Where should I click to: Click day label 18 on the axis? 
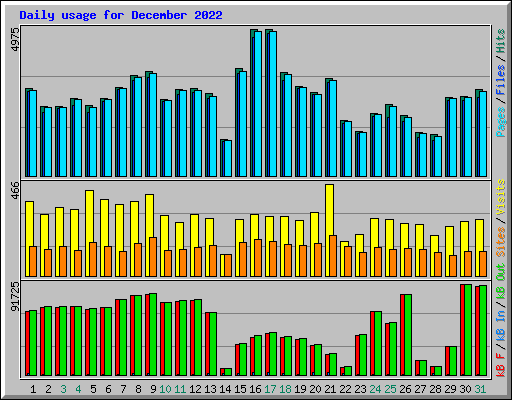(285, 389)
